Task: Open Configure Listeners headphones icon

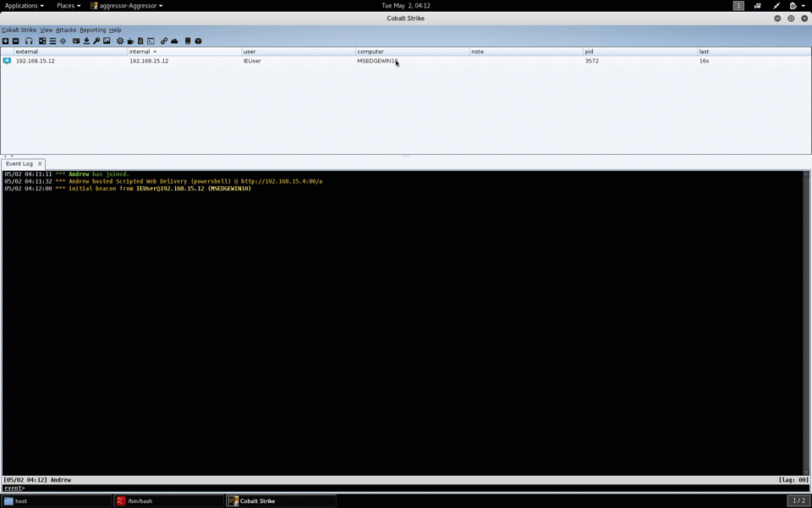Action: [29, 41]
